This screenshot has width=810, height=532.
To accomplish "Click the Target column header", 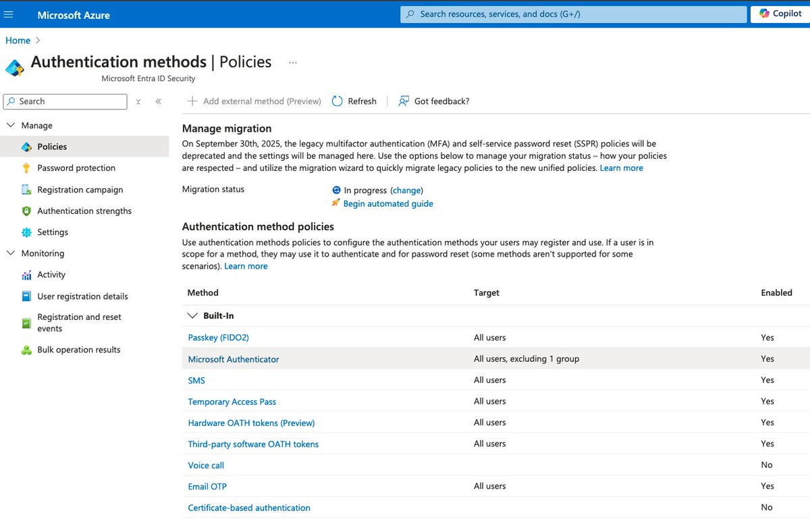I will point(487,292).
